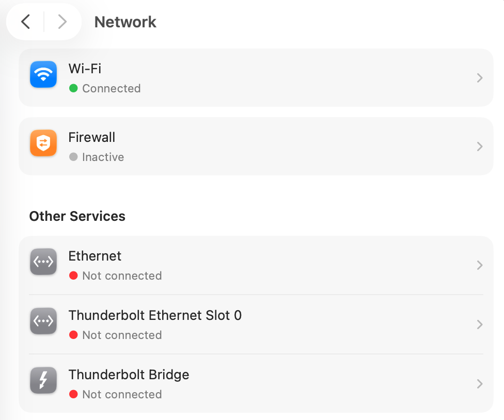Screen dimensions: 504x420
Task: Expand Wi-Fi settings via its chevron
Action: pyautogui.click(x=480, y=78)
